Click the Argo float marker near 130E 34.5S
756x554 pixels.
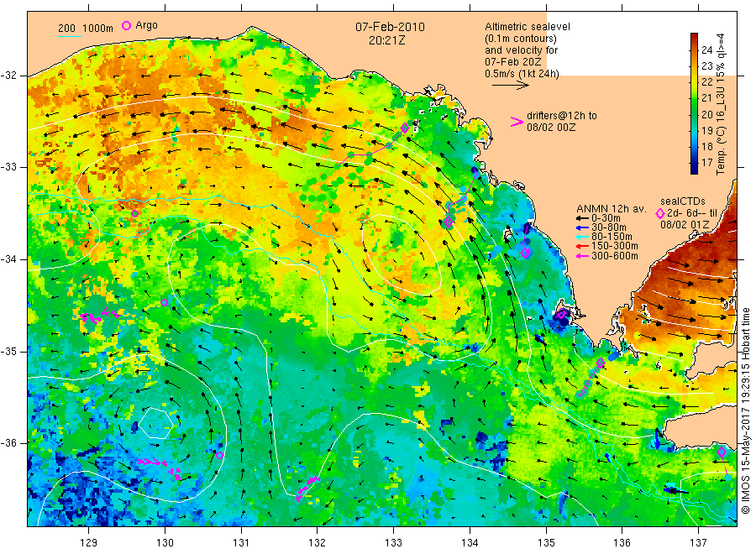[165, 302]
